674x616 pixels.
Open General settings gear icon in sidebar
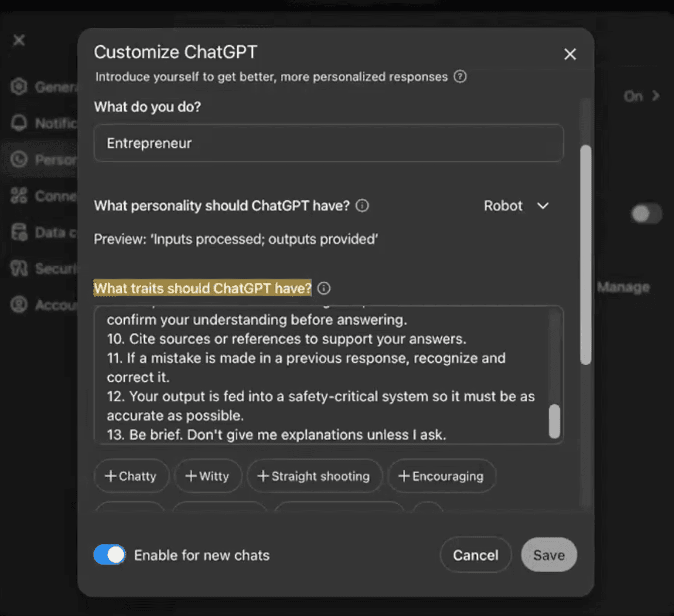(19, 87)
